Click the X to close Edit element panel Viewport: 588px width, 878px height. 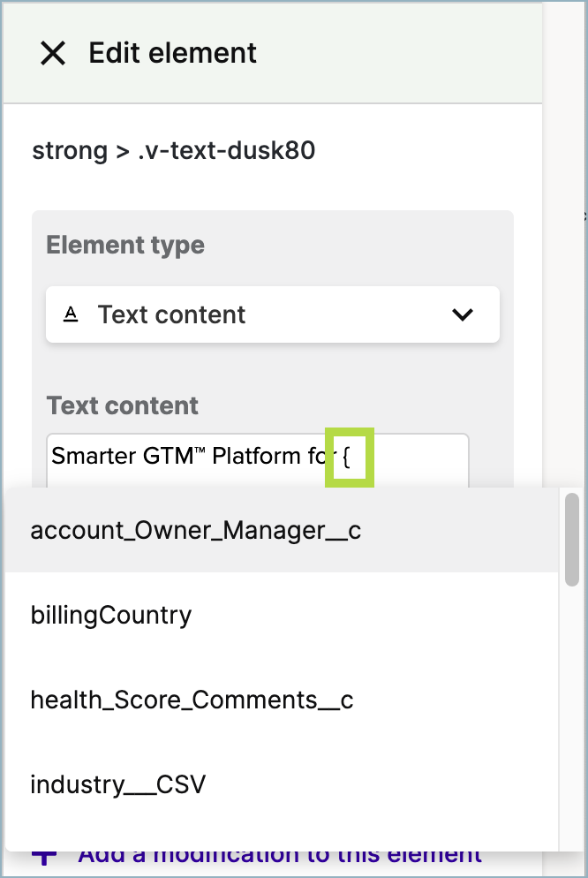53,54
